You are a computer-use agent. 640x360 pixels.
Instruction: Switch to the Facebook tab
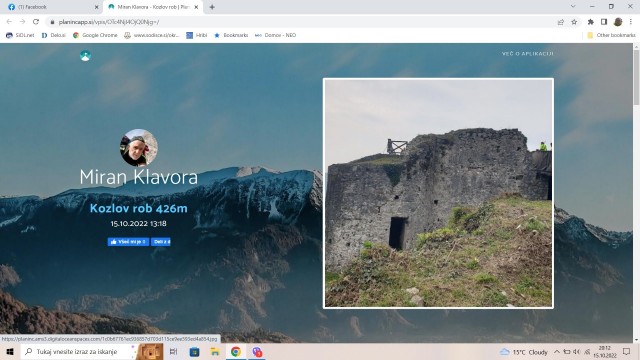[x=52, y=7]
